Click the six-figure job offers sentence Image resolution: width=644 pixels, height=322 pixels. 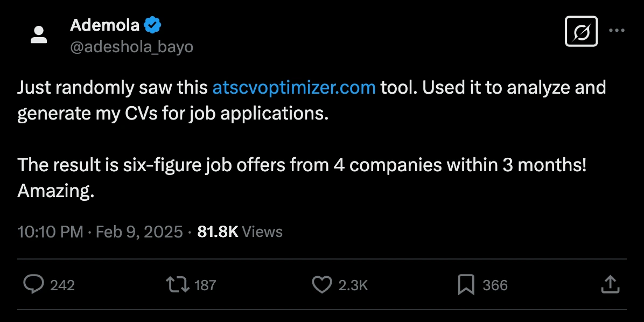302,165
